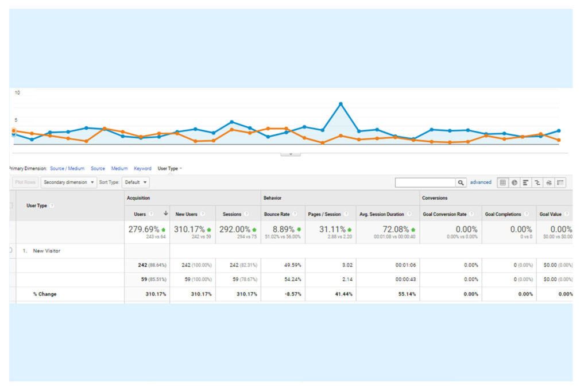Open the advanced filter link

481,183
